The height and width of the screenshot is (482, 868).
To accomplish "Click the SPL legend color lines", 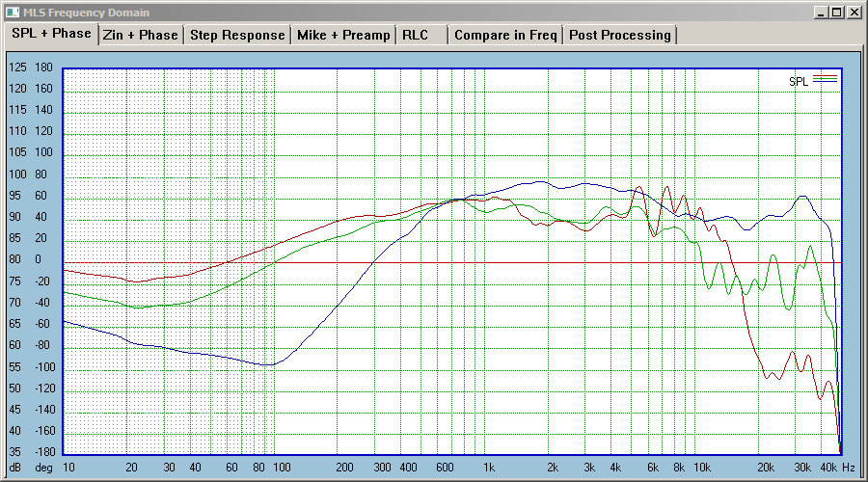I will (x=825, y=79).
